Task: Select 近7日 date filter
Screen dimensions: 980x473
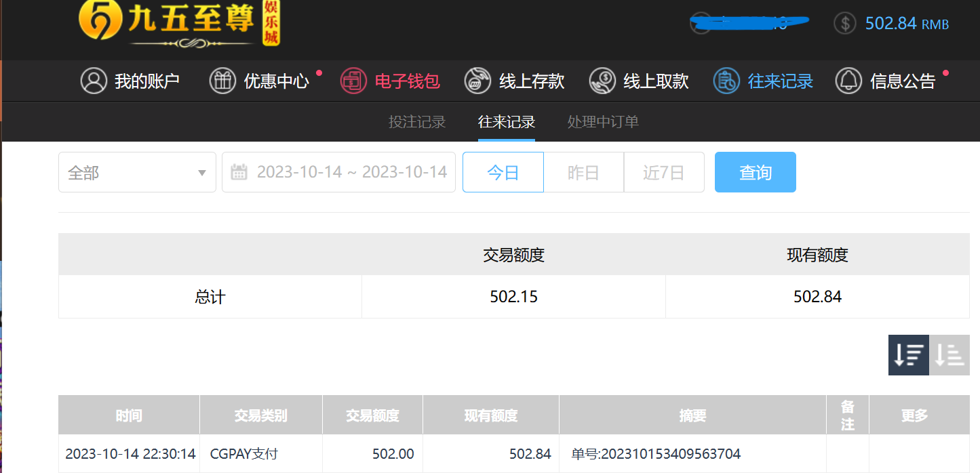Action: point(664,172)
